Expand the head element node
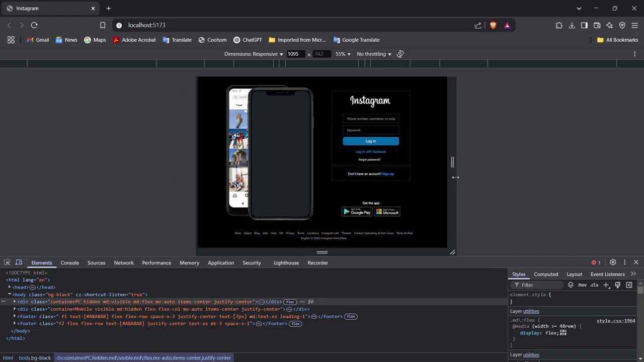 (x=10, y=287)
